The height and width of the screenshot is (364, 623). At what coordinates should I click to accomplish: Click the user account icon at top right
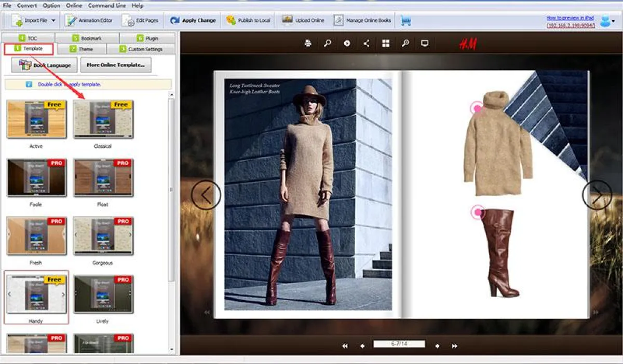pos(605,21)
